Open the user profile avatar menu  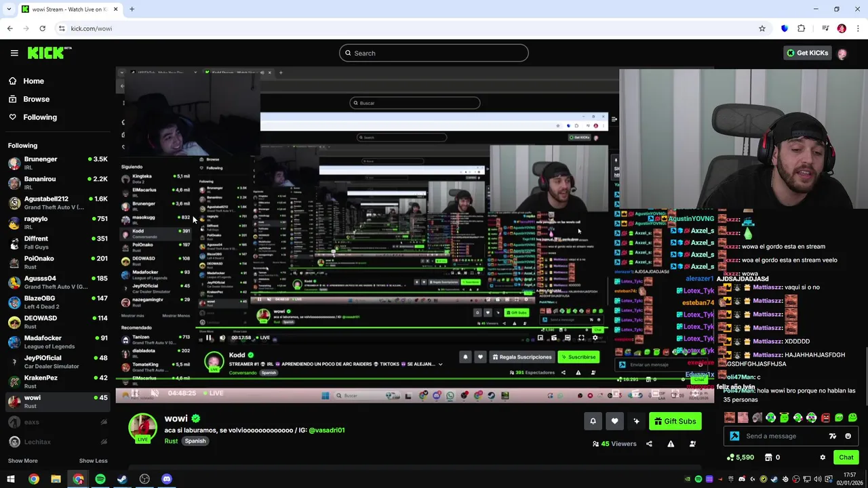click(842, 54)
